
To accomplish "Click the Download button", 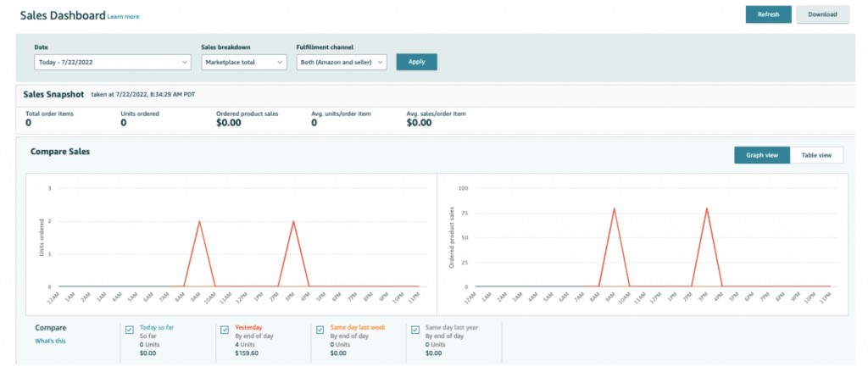I will pyautogui.click(x=822, y=14).
